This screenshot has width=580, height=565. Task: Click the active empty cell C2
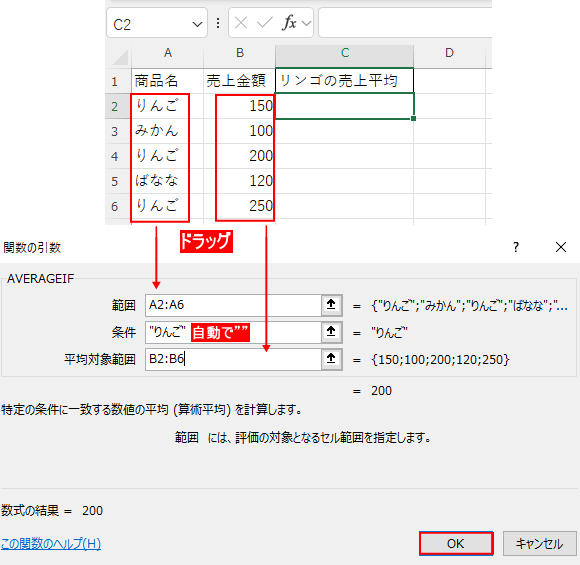344,106
